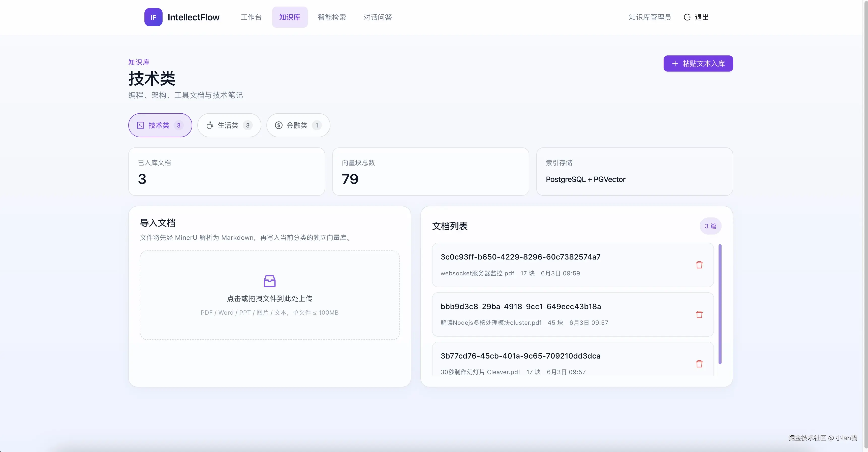Open the 对话问答 nav tab

pyautogui.click(x=377, y=17)
